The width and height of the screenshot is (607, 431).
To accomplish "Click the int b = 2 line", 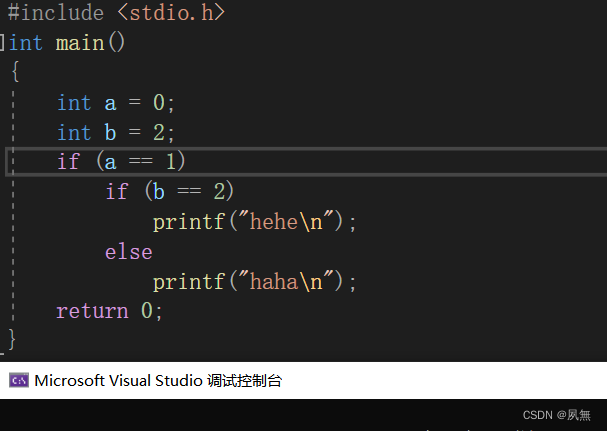I will coord(116,132).
